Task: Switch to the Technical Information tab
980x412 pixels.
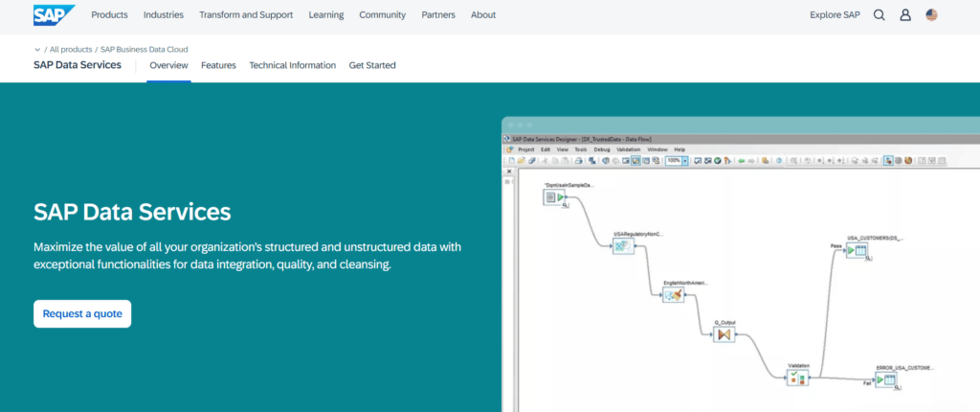Action: [293, 65]
